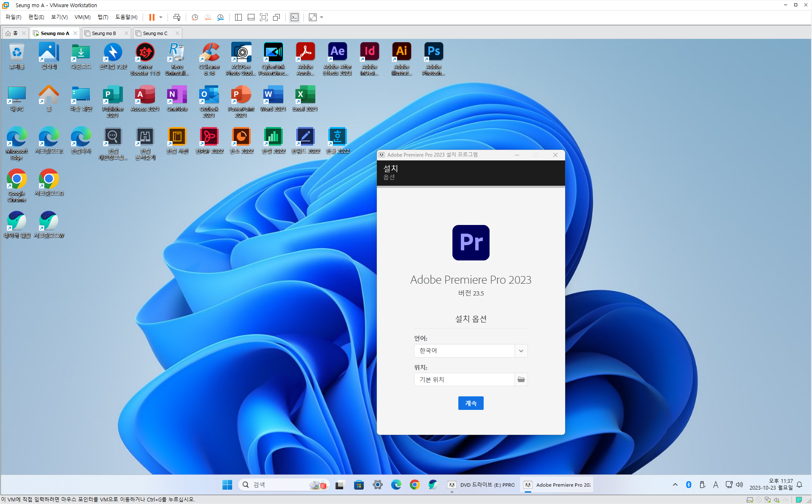Toggle the VMware console view button
The height and width of the screenshot is (504, 812).
pyautogui.click(x=295, y=17)
